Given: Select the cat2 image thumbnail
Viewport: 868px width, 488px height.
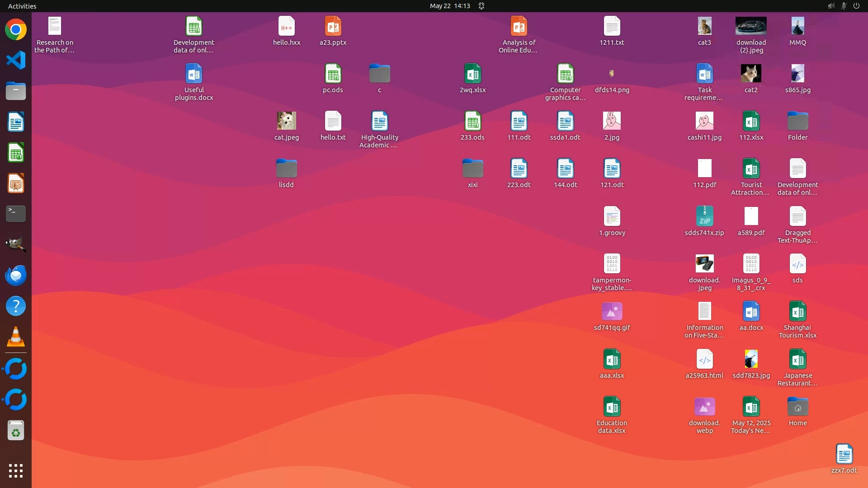Looking at the screenshot, I should pyautogui.click(x=751, y=74).
